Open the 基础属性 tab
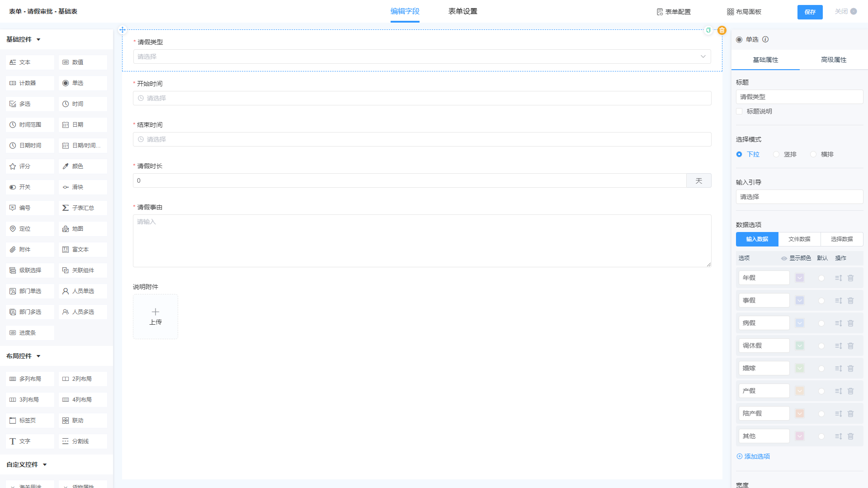Screen dimensions: 868x488 pos(765,60)
